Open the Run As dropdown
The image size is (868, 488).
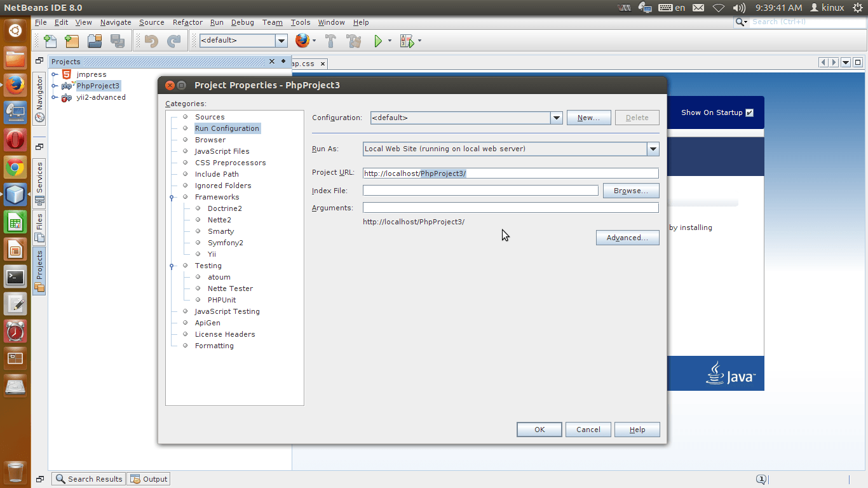653,149
